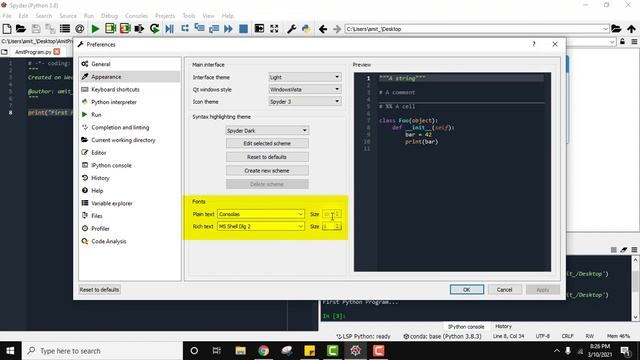Click the debugger Step return icon
Viewport: 640px width, 360px height.
(214, 29)
